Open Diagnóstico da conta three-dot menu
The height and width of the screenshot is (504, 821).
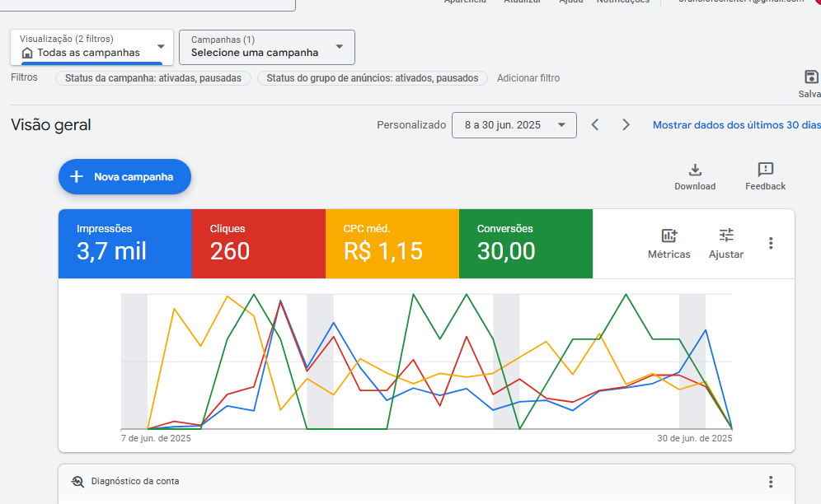click(x=771, y=482)
